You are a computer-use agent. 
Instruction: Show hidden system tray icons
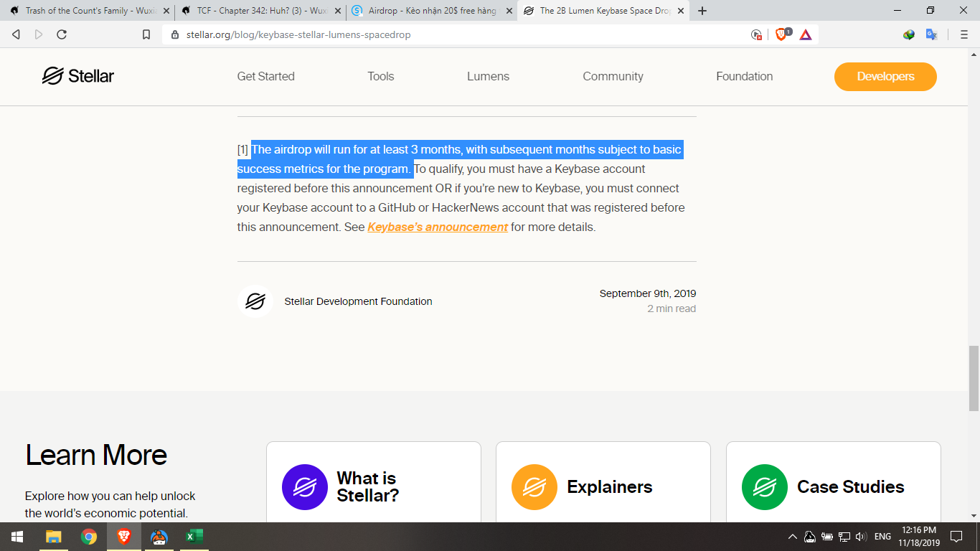pos(792,537)
